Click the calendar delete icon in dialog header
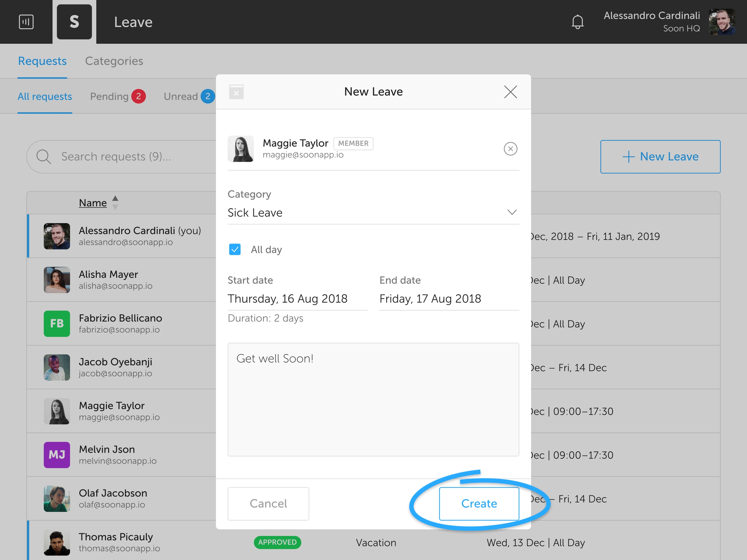 point(236,92)
